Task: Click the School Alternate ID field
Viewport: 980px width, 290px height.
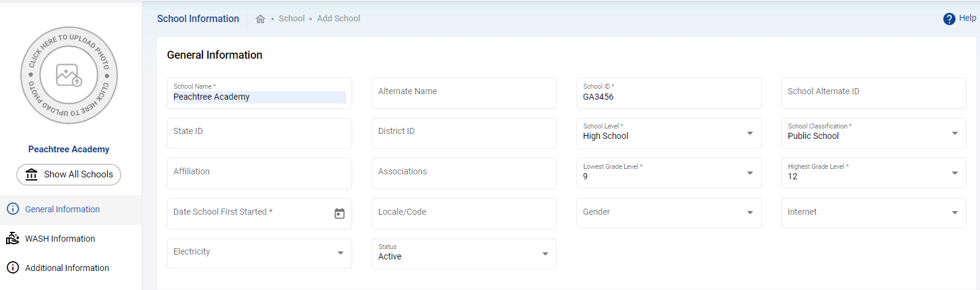Action: [874, 93]
